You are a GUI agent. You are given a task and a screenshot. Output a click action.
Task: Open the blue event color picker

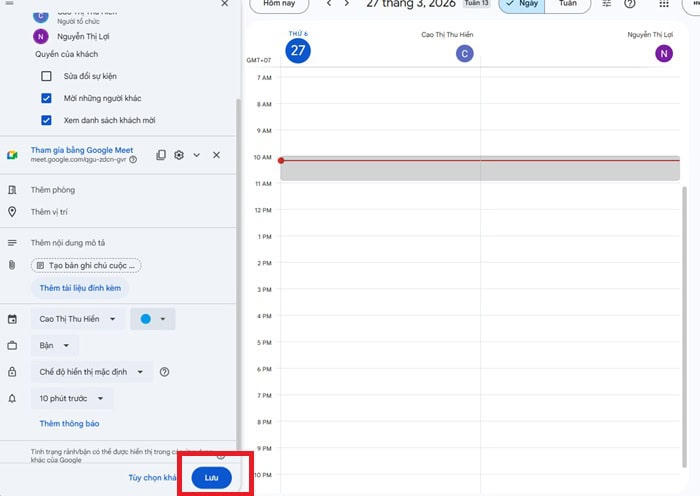point(152,319)
